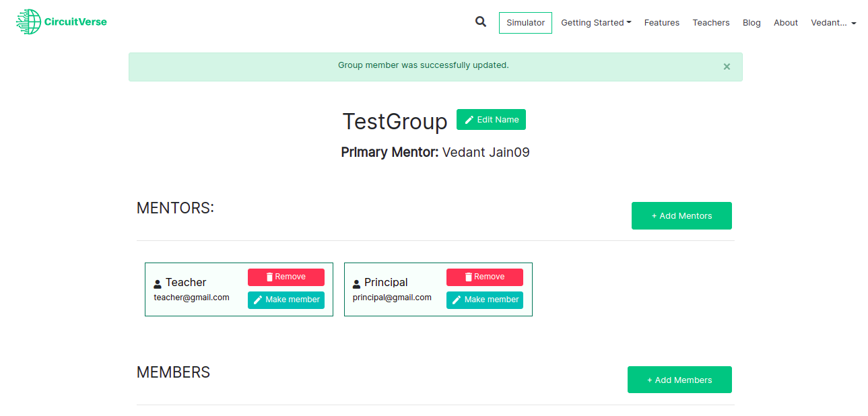Remove the Principal mentor
Screen dimensions: 868x416
pyautogui.click(x=484, y=277)
